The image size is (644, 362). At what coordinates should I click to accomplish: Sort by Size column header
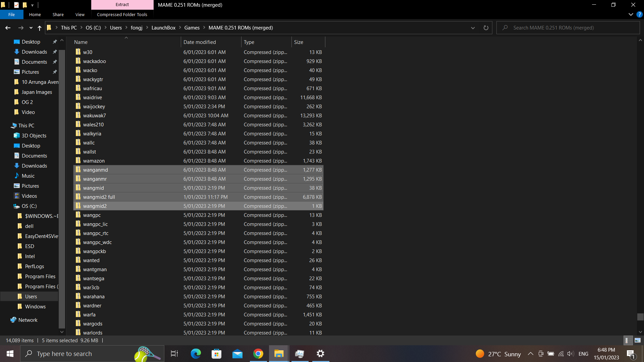[x=308, y=42]
